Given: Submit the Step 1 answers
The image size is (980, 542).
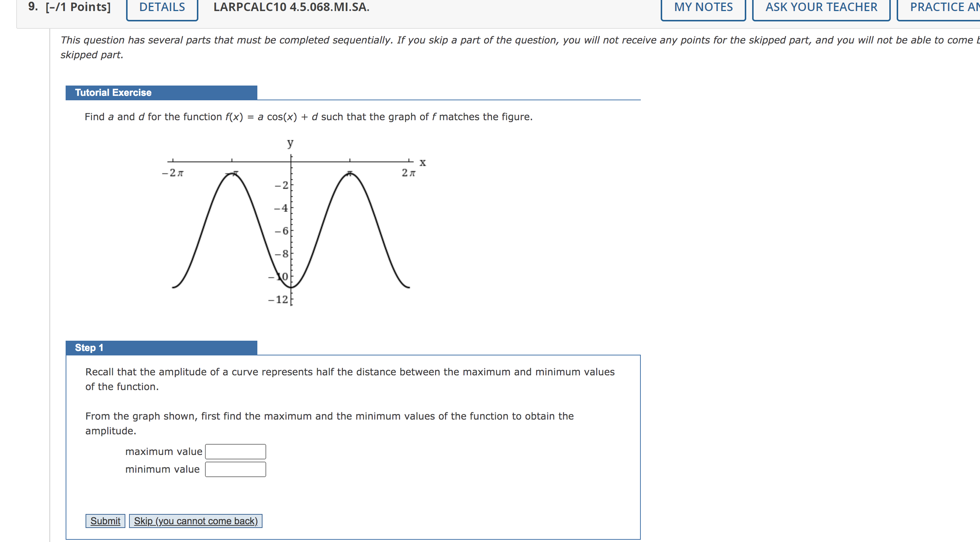Looking at the screenshot, I should tap(105, 521).
